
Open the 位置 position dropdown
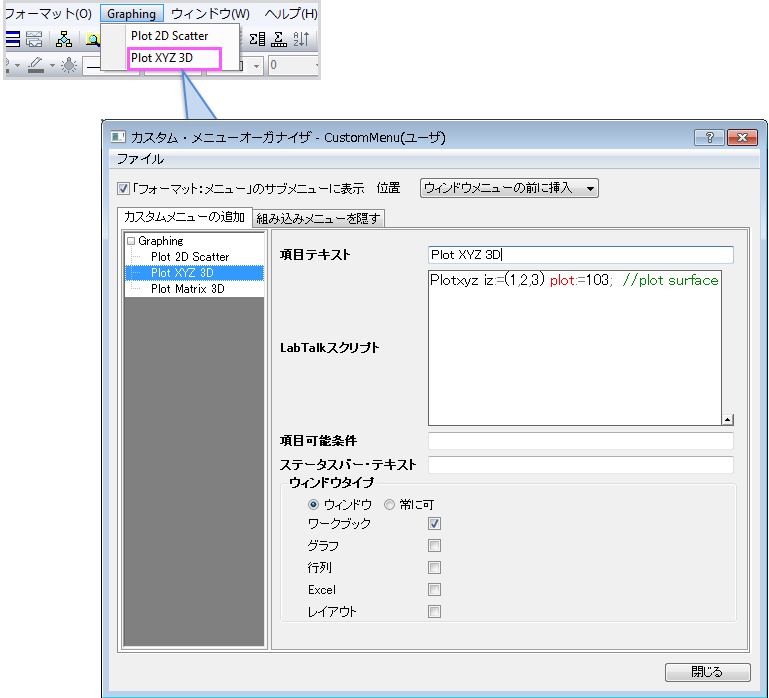click(x=509, y=188)
